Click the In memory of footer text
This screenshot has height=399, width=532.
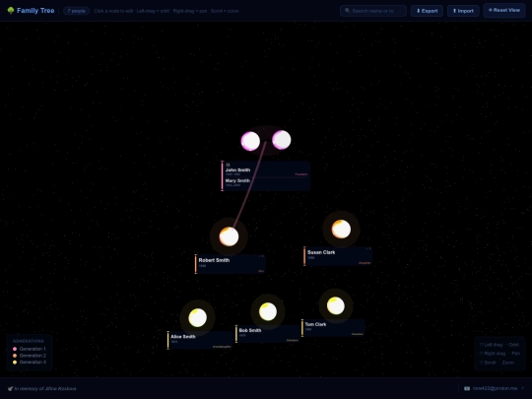pos(45,388)
